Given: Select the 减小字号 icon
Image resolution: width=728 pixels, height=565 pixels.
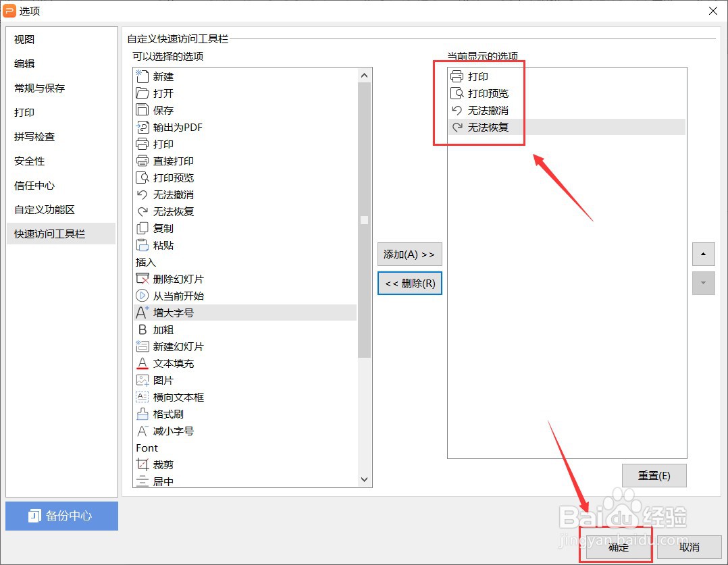Looking at the screenshot, I should tap(142, 431).
